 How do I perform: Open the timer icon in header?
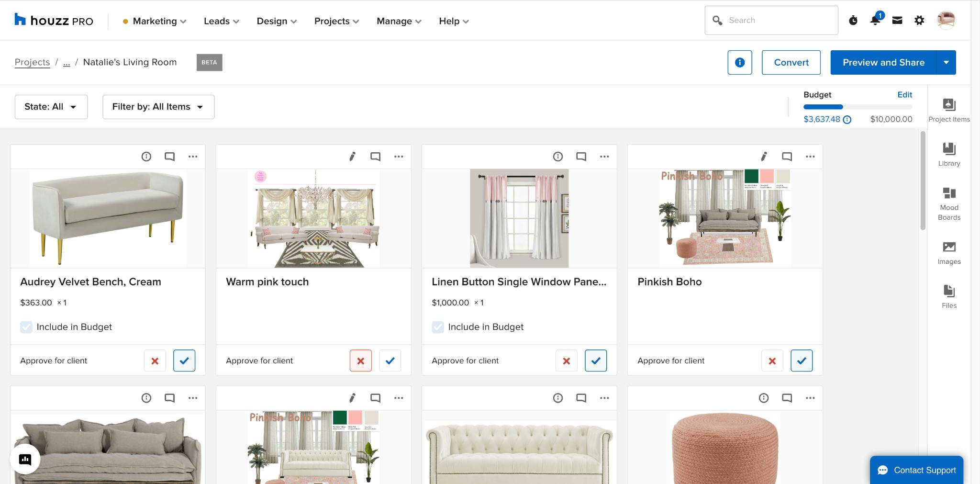pos(853,20)
